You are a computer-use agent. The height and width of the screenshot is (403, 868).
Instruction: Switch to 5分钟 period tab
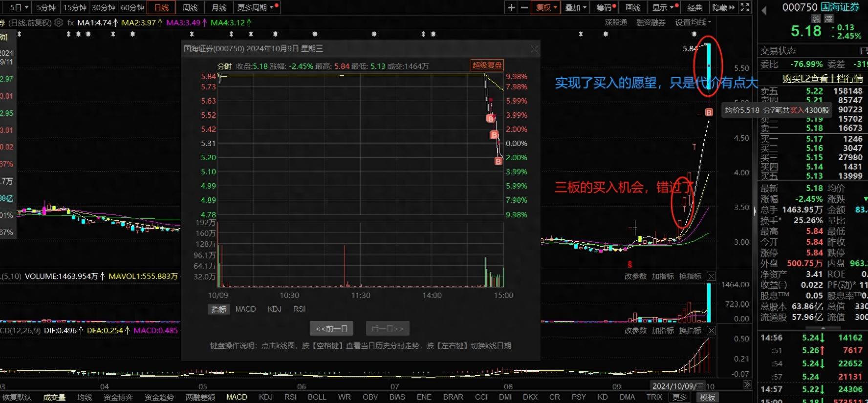point(46,7)
